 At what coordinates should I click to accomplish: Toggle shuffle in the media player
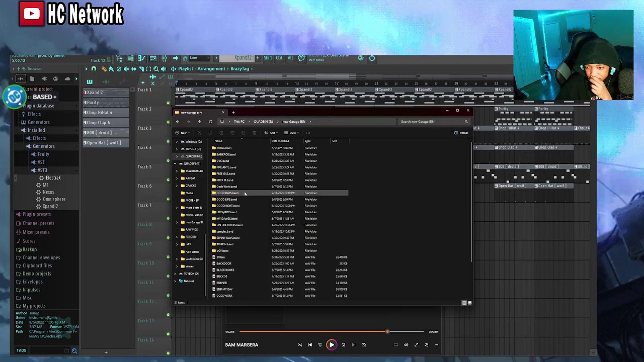(300, 345)
